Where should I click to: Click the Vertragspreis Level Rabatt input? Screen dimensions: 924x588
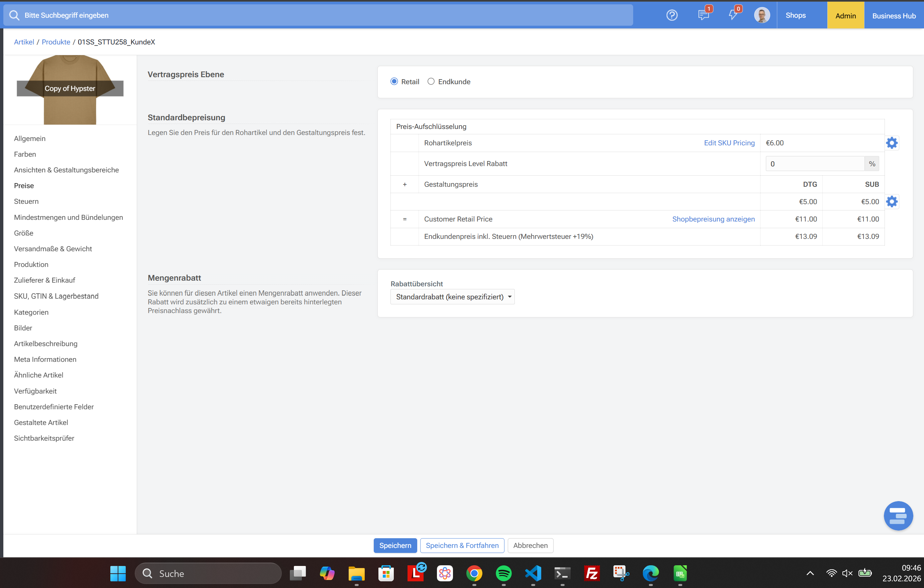(814, 164)
